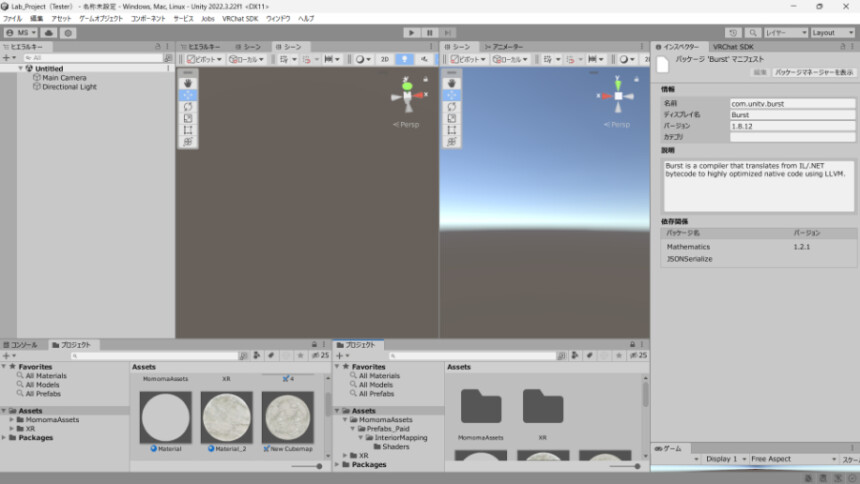
Task: Open the ウィンドウ menu
Action: pos(278,19)
